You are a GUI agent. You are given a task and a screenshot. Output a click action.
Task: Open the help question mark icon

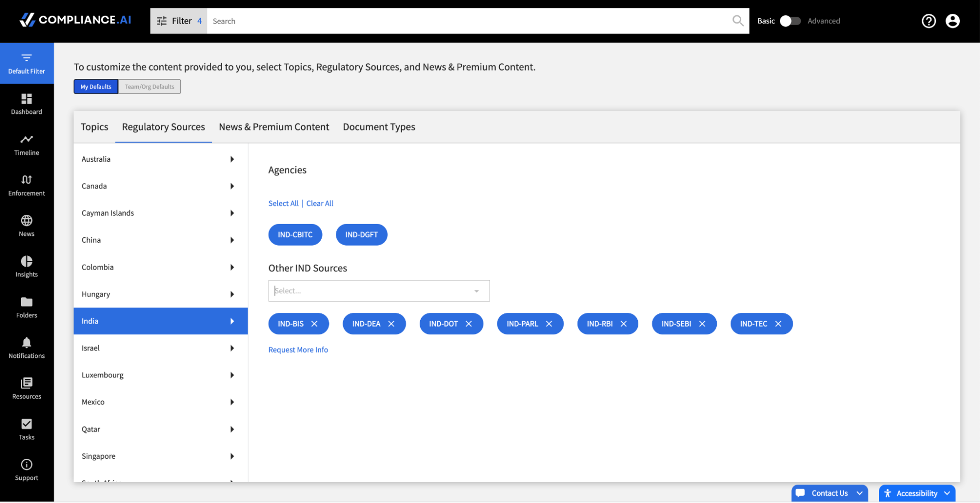tap(929, 21)
